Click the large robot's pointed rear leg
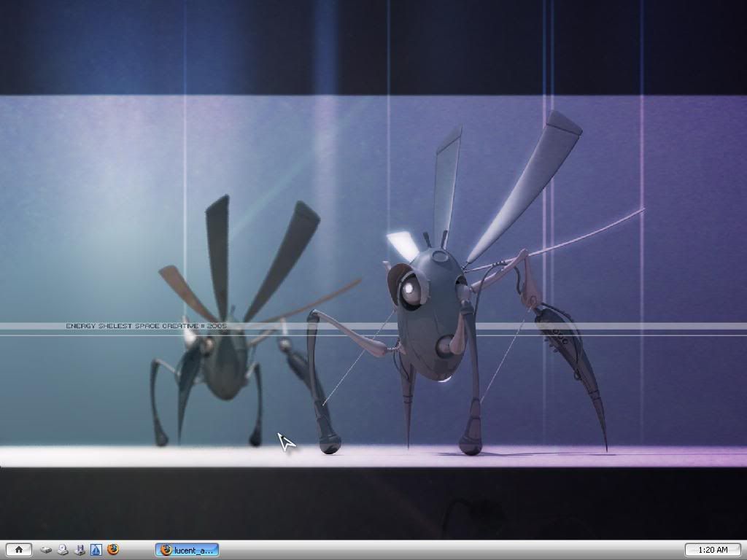747x560 pixels. pyautogui.click(x=595, y=408)
